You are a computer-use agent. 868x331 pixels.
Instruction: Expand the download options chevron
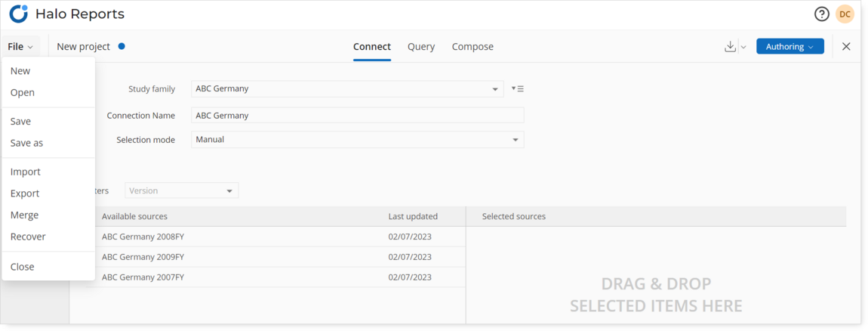(x=743, y=47)
